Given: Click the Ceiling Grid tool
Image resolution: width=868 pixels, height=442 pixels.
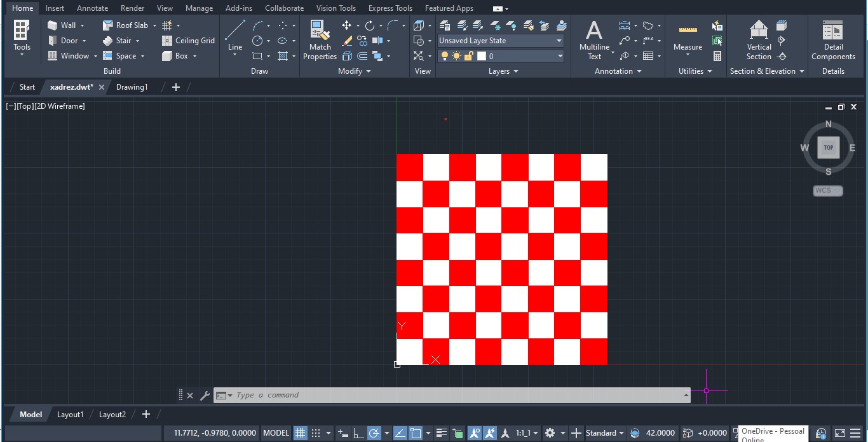Looking at the screenshot, I should coord(188,41).
